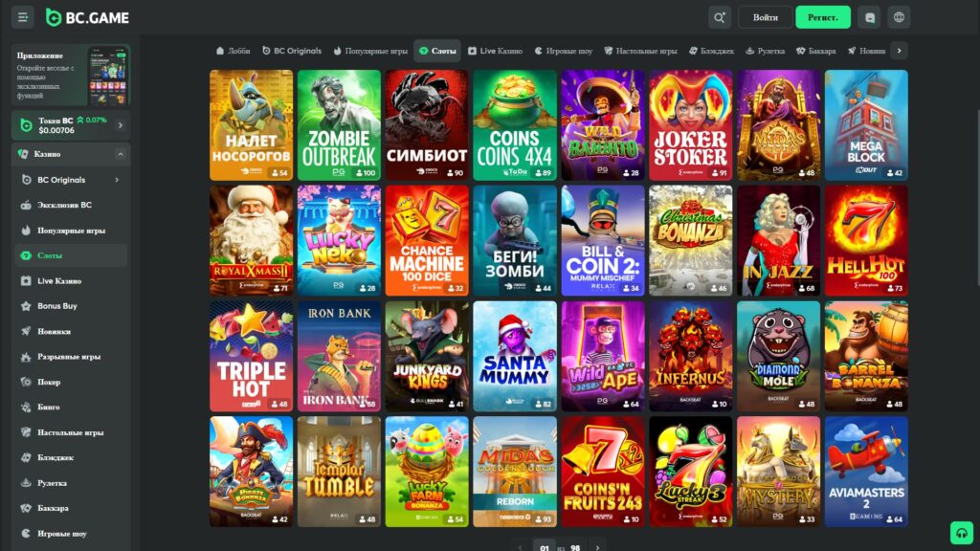
Task: Open Chance Machine 100 Dice tile
Action: point(427,240)
